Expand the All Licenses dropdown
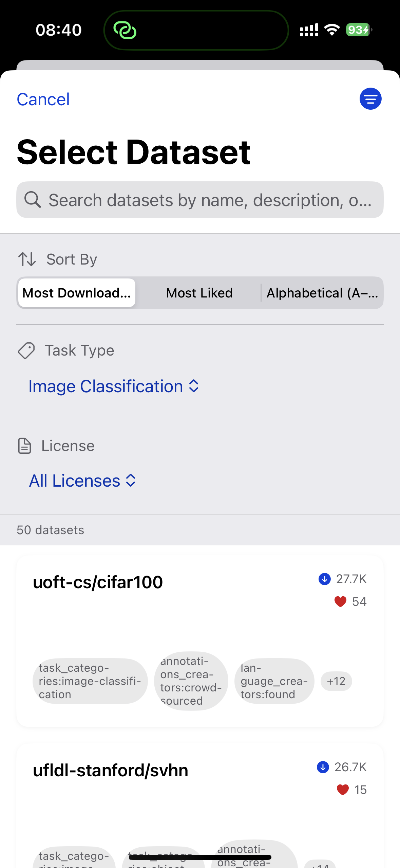This screenshot has width=400, height=868. click(x=82, y=481)
